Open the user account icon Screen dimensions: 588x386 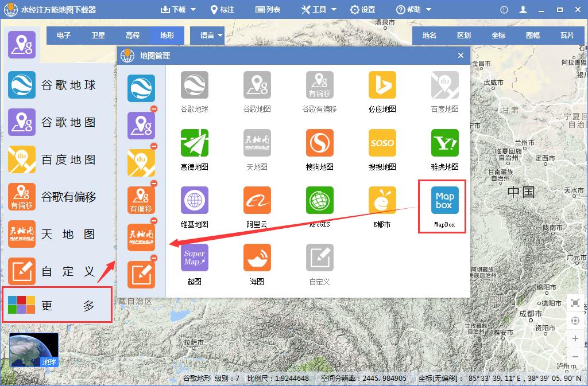pyautogui.click(x=523, y=10)
